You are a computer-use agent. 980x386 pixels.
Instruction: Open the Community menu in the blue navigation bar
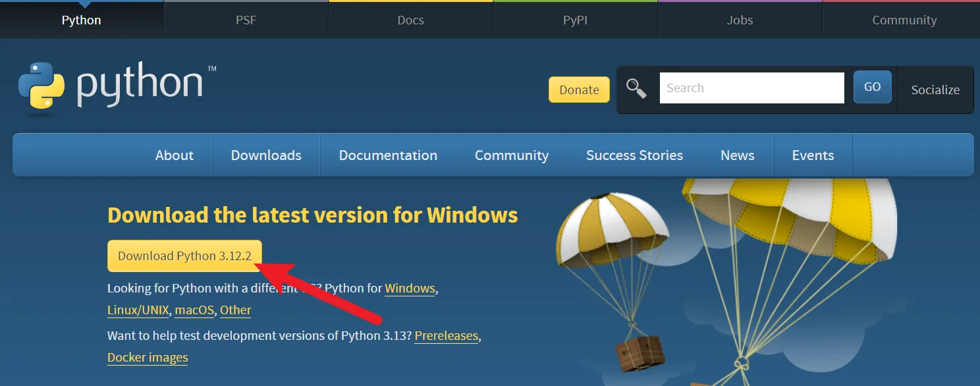pos(512,155)
